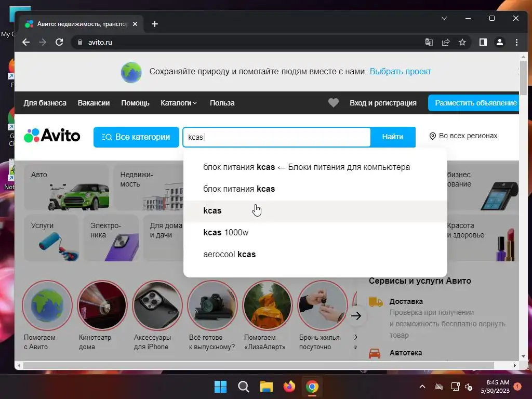Open the Бронь жилья посуточно story
532x399 pixels.
pos(322,315)
